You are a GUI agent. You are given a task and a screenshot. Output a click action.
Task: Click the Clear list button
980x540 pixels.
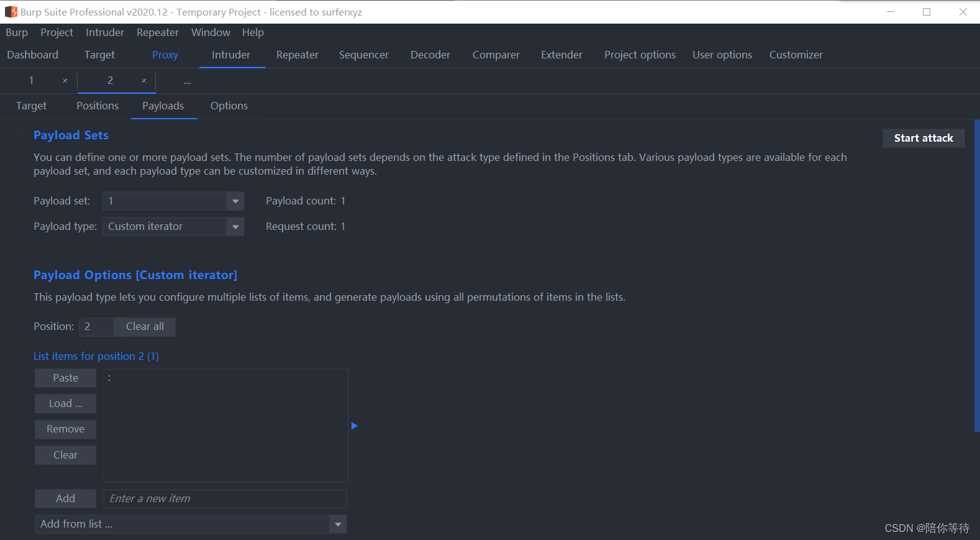pos(65,455)
